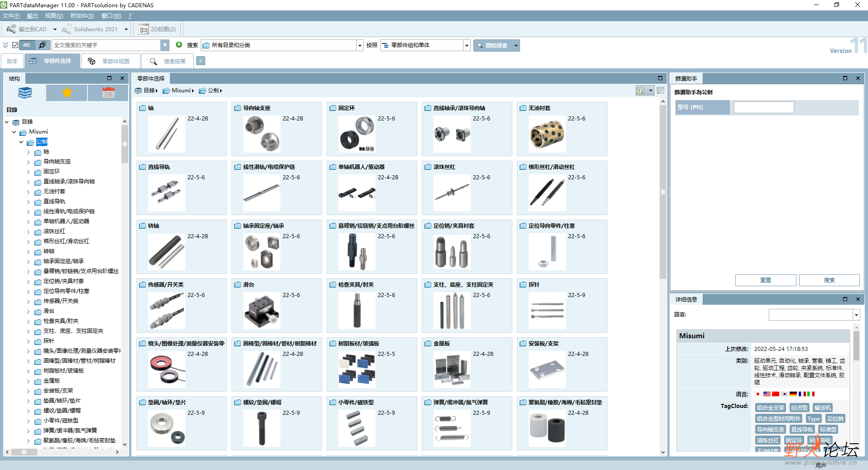The width and height of the screenshot is (868, 470).
Task: Open the full-text keyword dropdown arrow
Action: click(165, 45)
